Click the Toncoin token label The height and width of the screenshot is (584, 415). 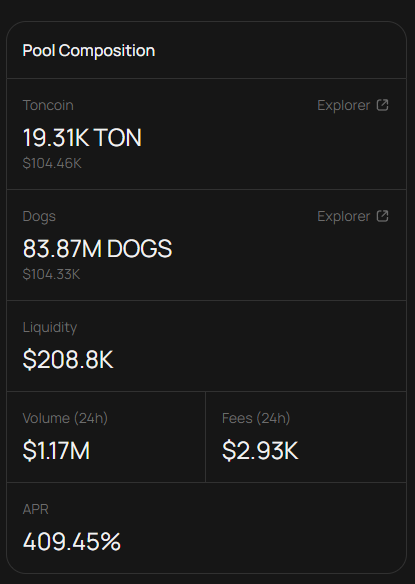coord(48,105)
